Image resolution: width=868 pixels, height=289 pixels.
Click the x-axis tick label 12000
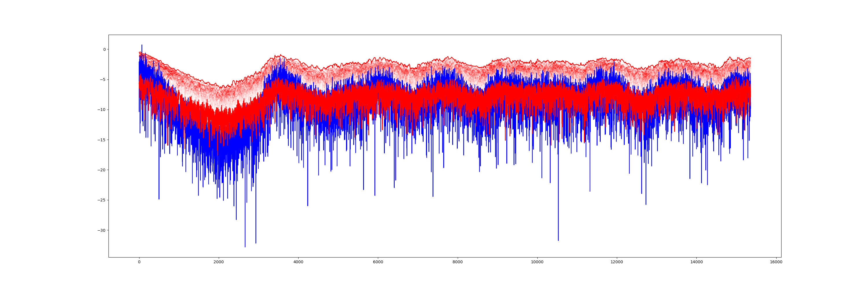(x=617, y=262)
